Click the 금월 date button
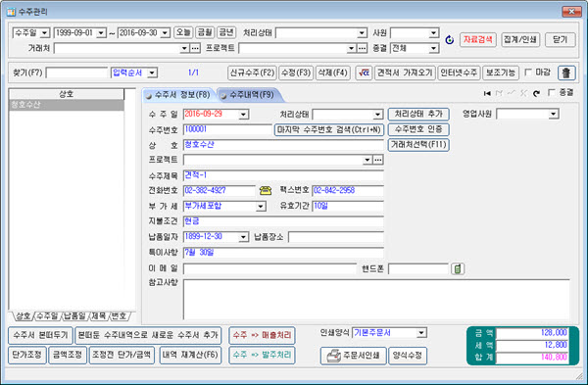Screen dimensions: 588x385 (x=205, y=32)
